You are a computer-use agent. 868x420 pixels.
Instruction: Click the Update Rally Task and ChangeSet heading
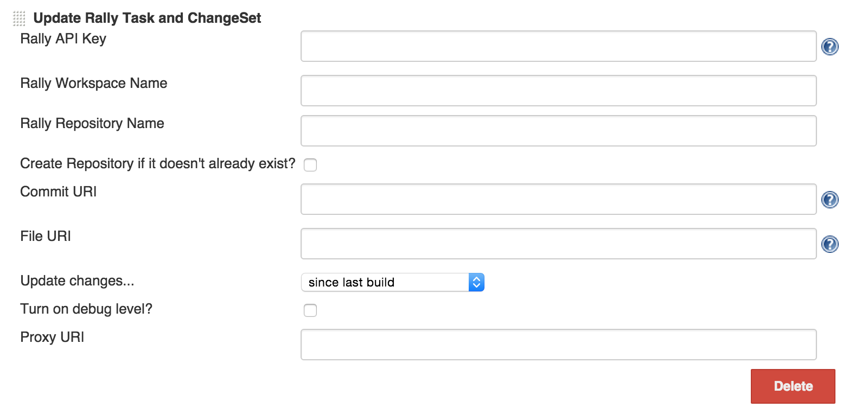(x=147, y=18)
